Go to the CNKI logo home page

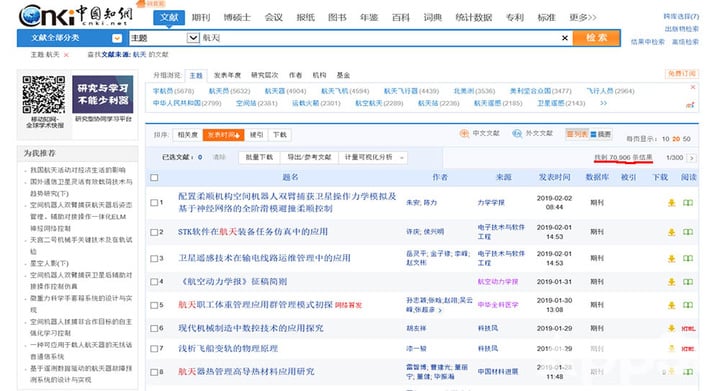[76, 15]
